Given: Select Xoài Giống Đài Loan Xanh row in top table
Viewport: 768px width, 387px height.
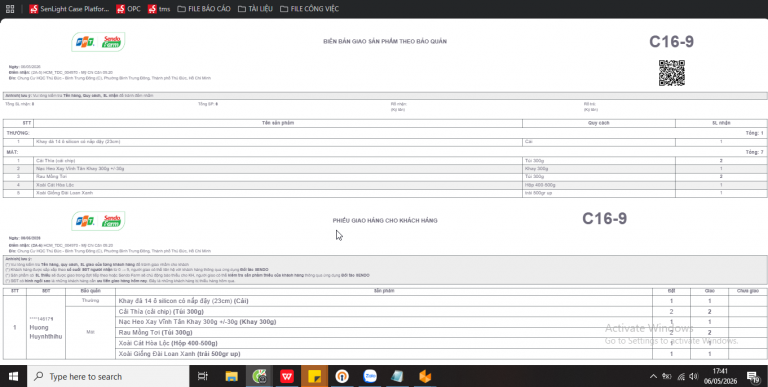Looking at the screenshot, I should click(384, 193).
